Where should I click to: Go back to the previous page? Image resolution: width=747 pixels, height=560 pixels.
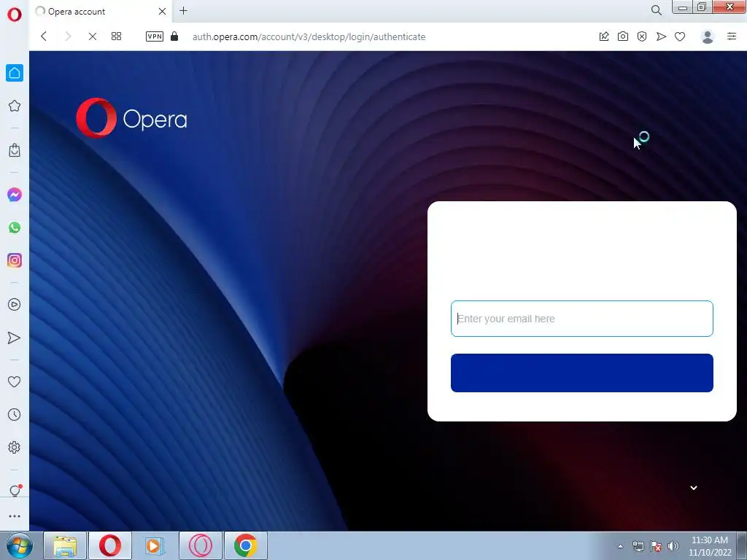pyautogui.click(x=44, y=36)
